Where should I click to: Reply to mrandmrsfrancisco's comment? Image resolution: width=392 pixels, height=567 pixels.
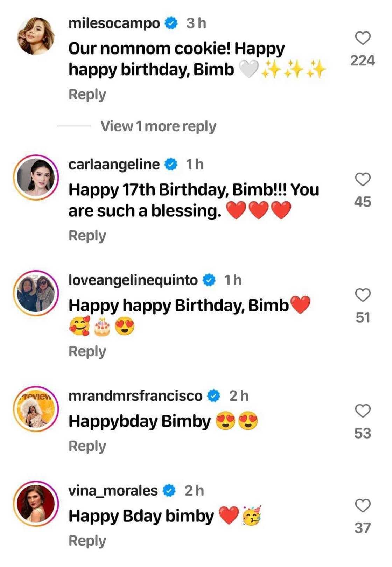click(x=87, y=446)
